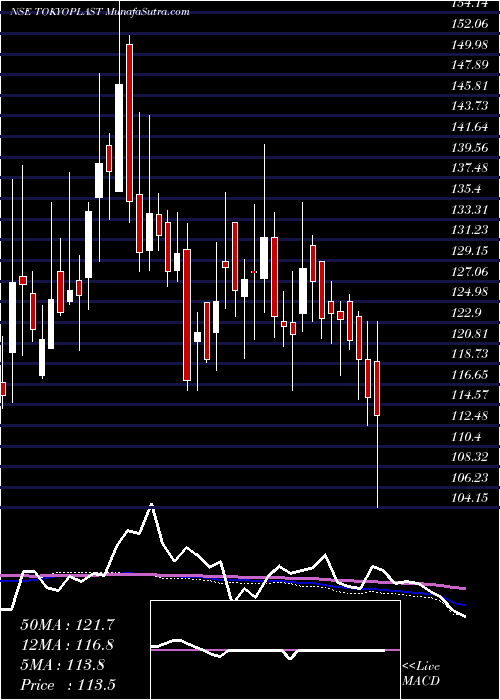The height and width of the screenshot is (700, 500).
Task: Click the 143.73 price axis label
Action: [469, 106]
